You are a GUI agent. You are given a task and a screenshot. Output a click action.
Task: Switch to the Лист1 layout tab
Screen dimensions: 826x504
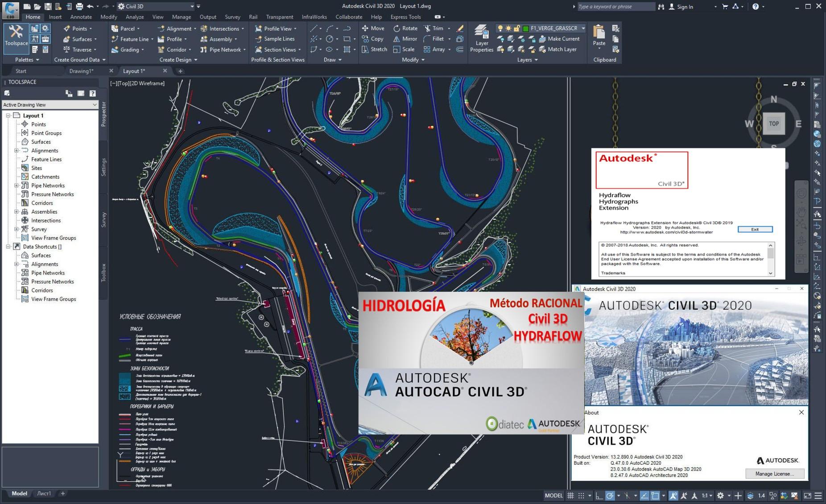point(44,494)
